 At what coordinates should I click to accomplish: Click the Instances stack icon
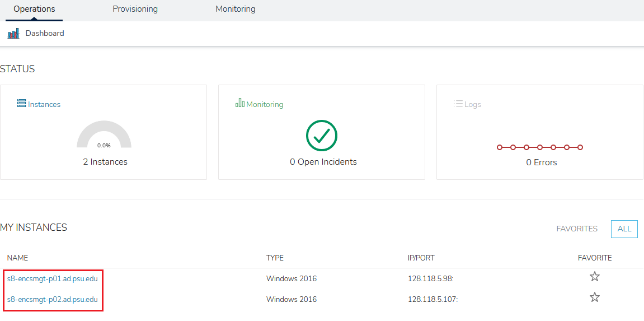tap(21, 104)
